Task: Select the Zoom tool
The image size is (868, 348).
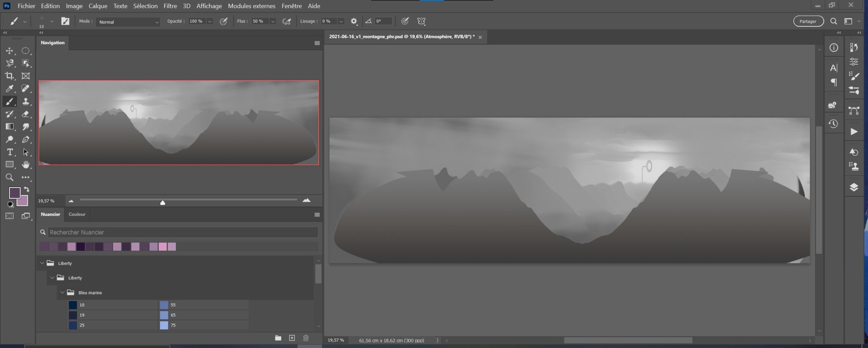Action: (9, 177)
